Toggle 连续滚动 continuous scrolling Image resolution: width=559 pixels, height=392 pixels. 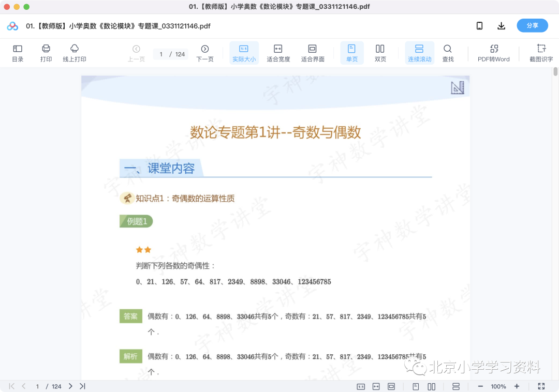(x=420, y=53)
